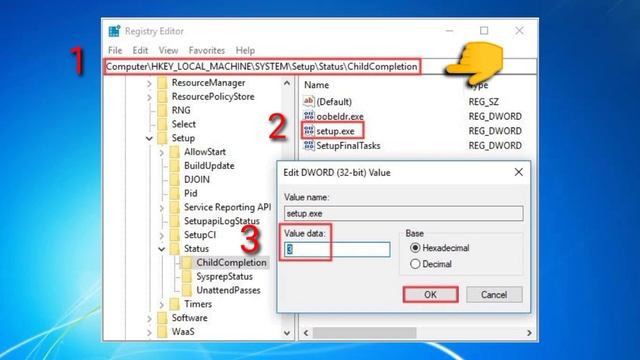Expand the WaaS key

pos(149,333)
